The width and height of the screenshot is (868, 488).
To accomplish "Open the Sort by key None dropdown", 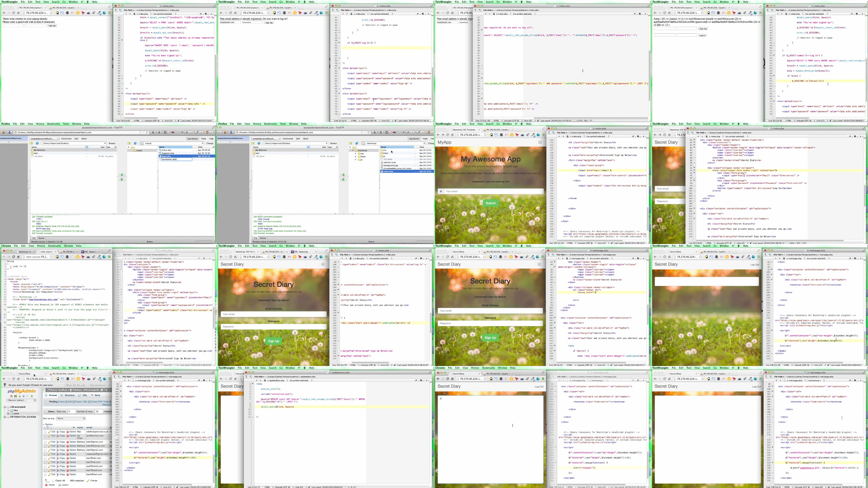I will pyautogui.click(x=71, y=419).
